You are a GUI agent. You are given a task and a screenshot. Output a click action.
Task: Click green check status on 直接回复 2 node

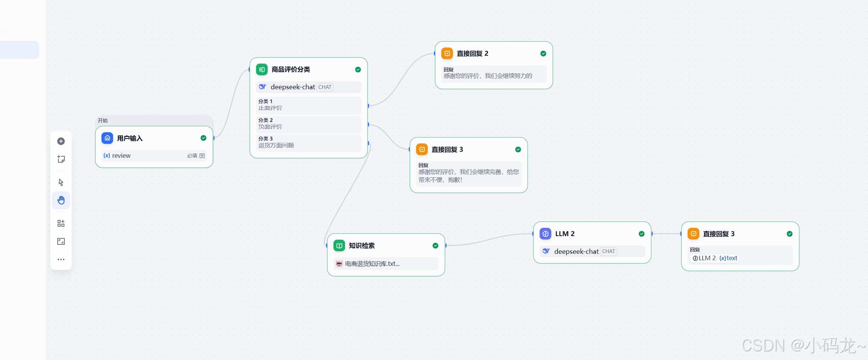click(x=543, y=53)
